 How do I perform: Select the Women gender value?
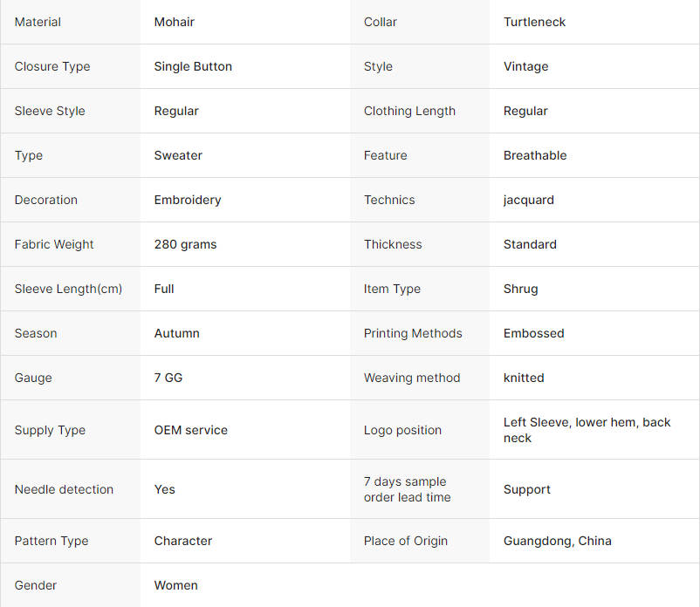(175, 585)
